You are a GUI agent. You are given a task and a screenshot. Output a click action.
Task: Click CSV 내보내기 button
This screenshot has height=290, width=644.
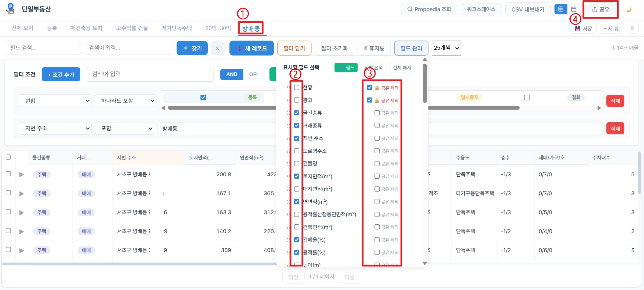coord(528,9)
